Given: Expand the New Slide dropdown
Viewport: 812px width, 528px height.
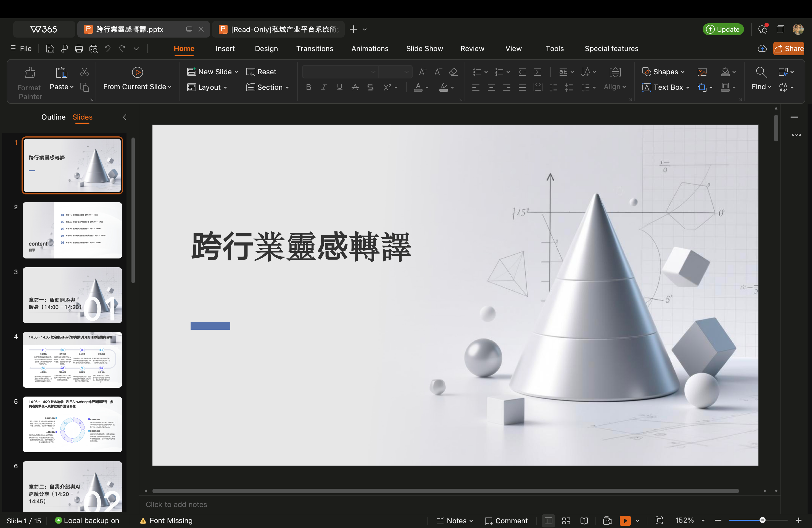Looking at the screenshot, I should (236, 72).
